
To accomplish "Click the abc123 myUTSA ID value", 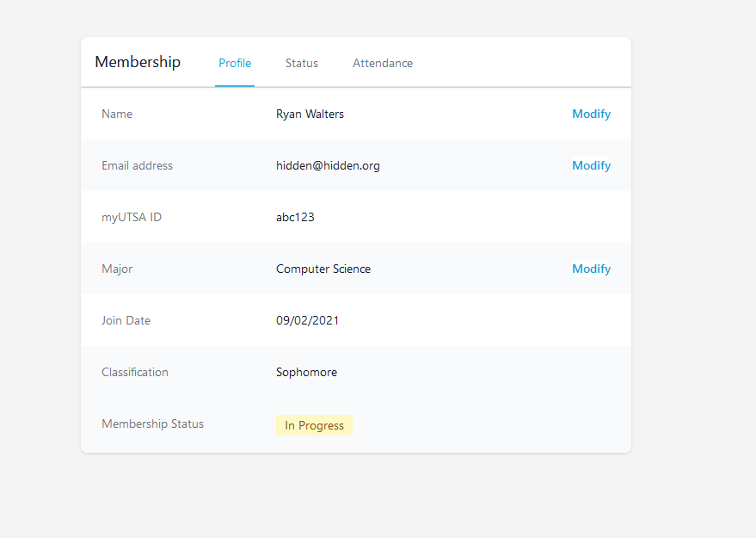I will point(295,217).
